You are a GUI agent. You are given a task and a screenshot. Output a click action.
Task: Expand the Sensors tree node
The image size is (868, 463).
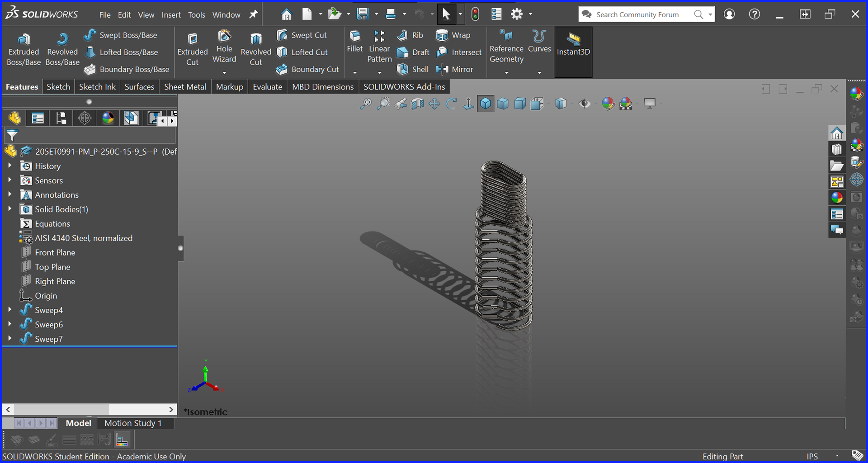(x=9, y=180)
